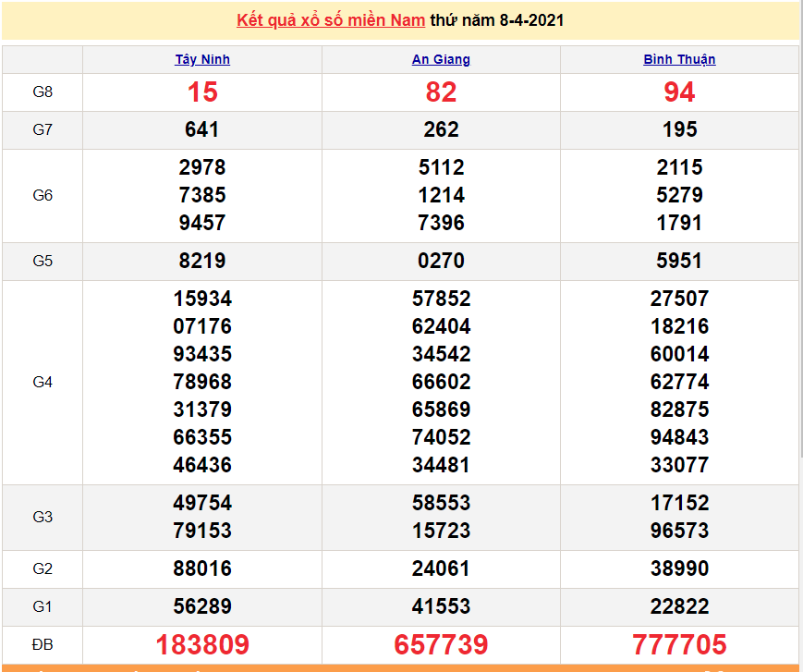Viewport: 803px width, 672px height.
Task: Click the G2 number 88016
Action: click(x=202, y=569)
